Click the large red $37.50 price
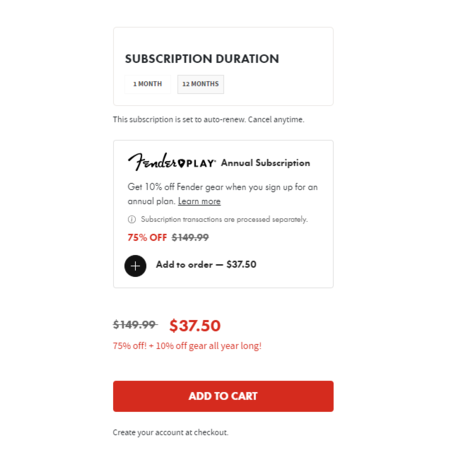The height and width of the screenshot is (450, 450). click(x=195, y=326)
